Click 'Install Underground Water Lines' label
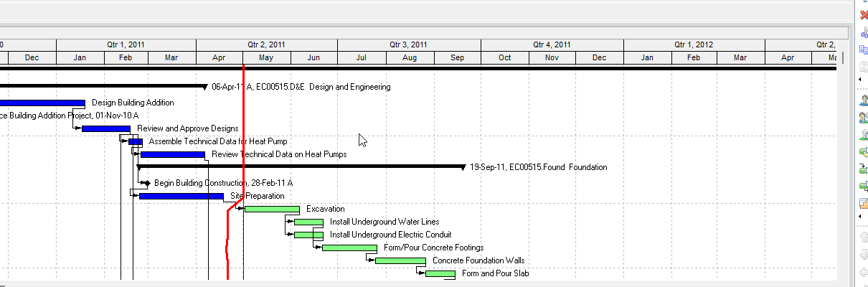The height and width of the screenshot is (287, 868). (x=385, y=222)
